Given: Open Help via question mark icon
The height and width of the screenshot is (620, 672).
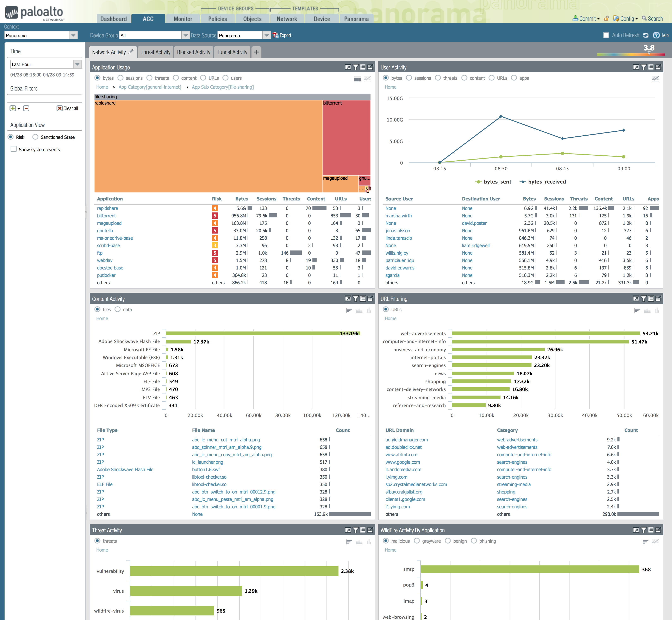Looking at the screenshot, I should coord(656,35).
